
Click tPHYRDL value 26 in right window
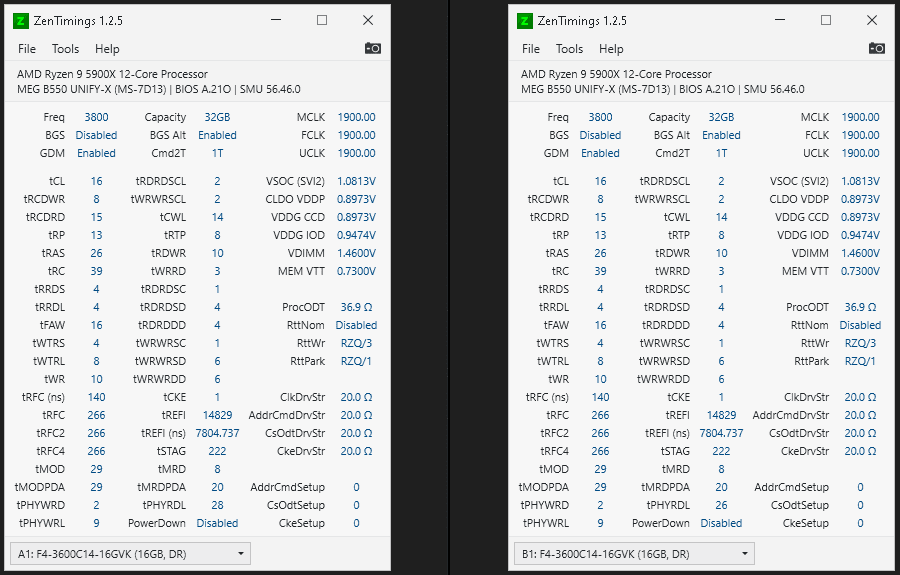pyautogui.click(x=721, y=505)
